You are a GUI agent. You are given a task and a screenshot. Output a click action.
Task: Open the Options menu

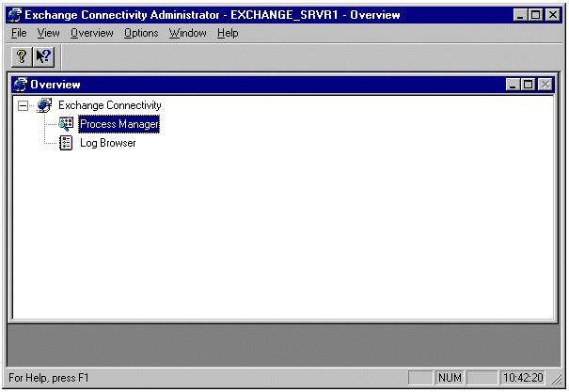pos(141,33)
